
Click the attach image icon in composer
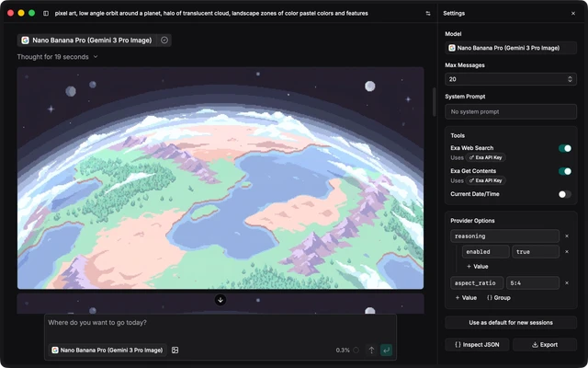pyautogui.click(x=175, y=350)
